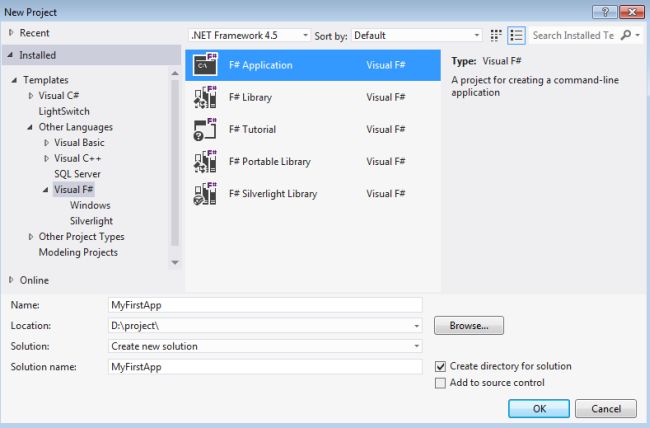Click the Cancel button
650x428 pixels.
pos(606,409)
